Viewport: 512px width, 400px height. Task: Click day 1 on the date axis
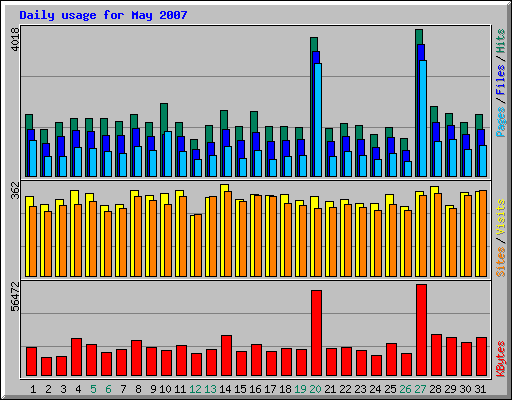33,389
